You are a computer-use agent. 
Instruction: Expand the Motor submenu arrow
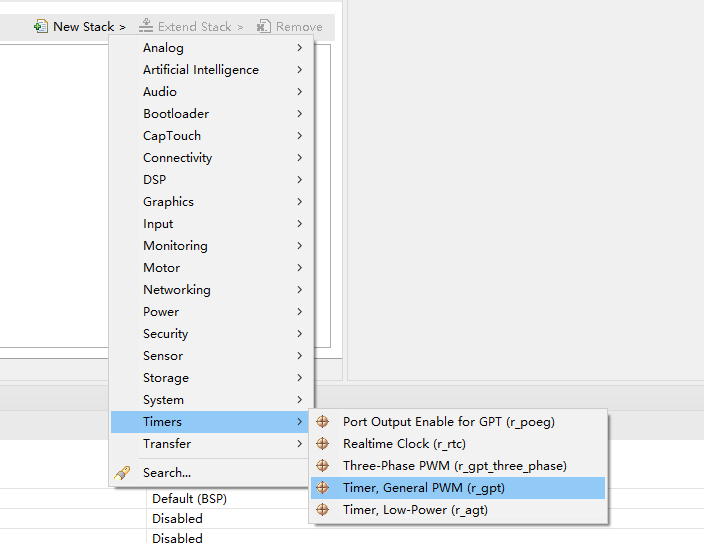299,268
